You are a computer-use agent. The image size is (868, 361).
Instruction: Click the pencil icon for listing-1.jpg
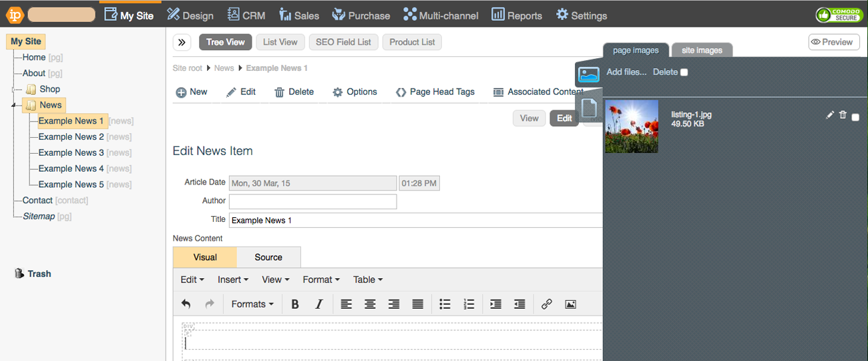coord(830,115)
